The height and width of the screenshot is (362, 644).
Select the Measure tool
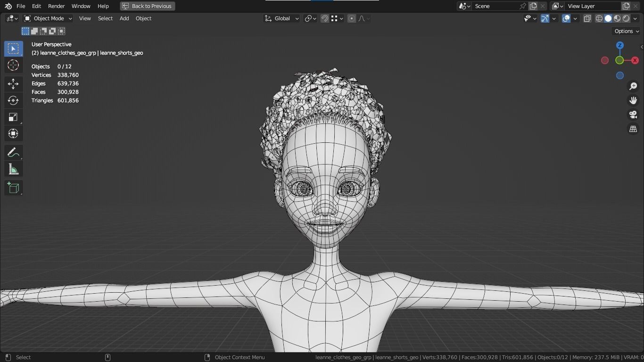point(13,169)
